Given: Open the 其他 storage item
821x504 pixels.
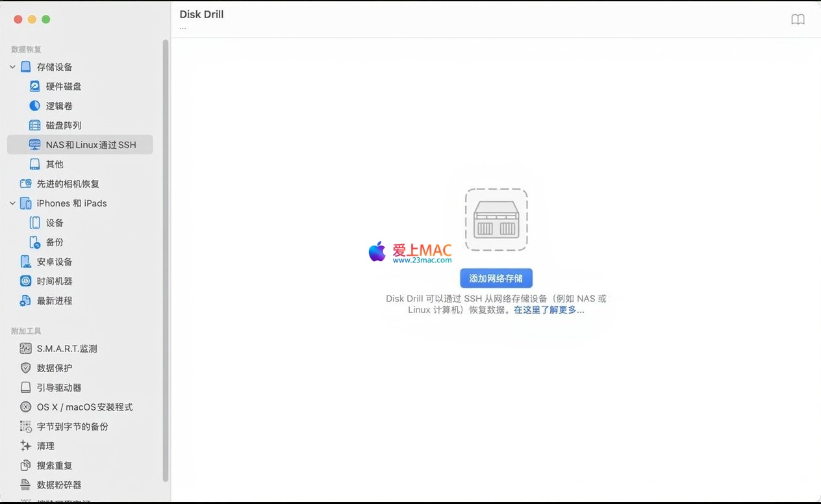Looking at the screenshot, I should click(55, 164).
